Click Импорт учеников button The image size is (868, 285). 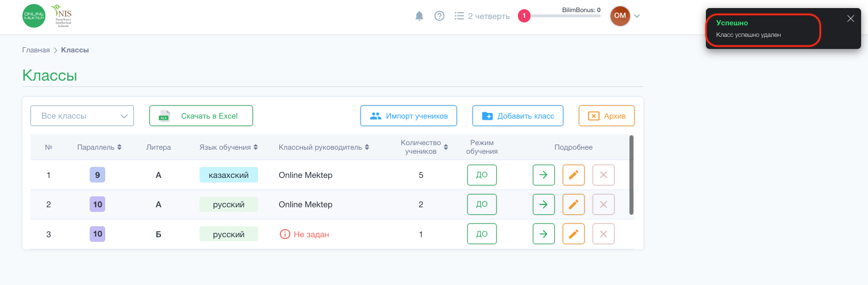(x=409, y=116)
